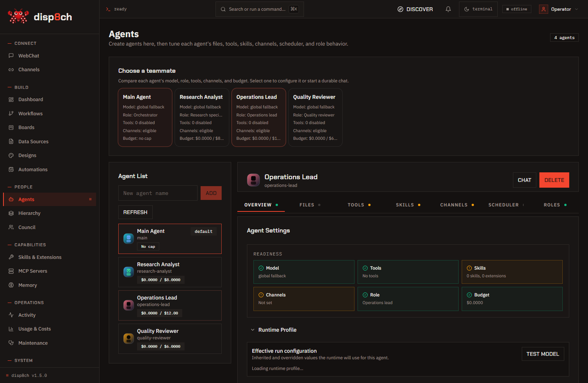This screenshot has height=383, width=588.
Task: Open the SKILLS tab
Action: click(408, 205)
